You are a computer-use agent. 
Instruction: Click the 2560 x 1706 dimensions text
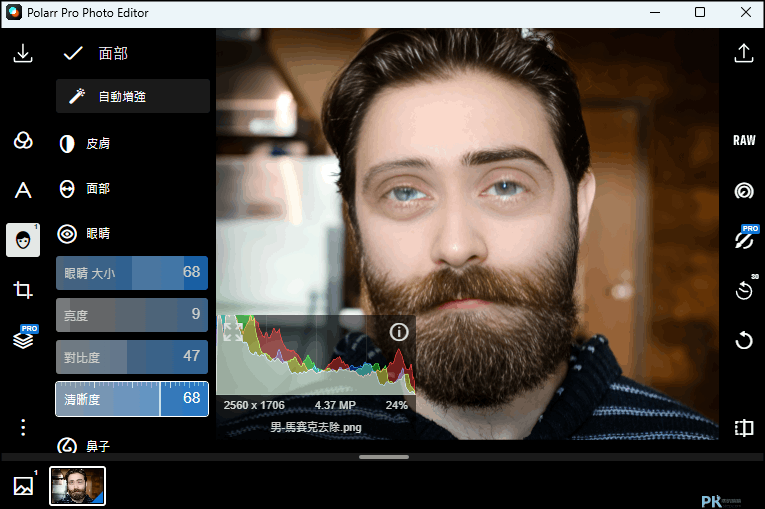click(x=254, y=405)
